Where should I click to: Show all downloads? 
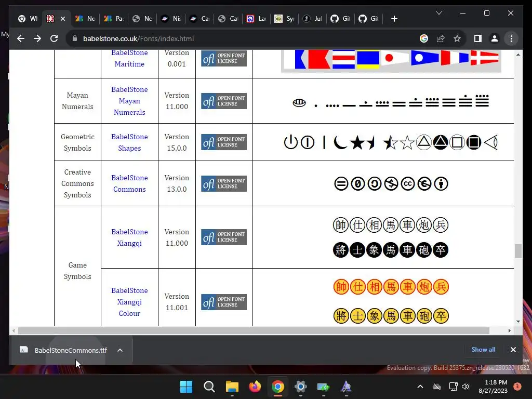pos(483,350)
